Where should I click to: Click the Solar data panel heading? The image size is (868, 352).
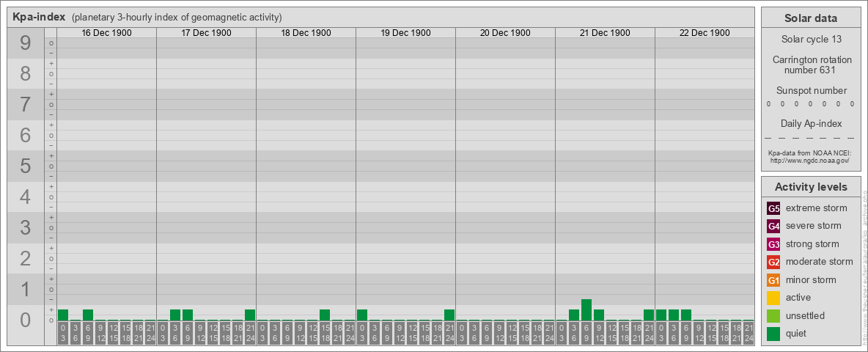point(811,18)
